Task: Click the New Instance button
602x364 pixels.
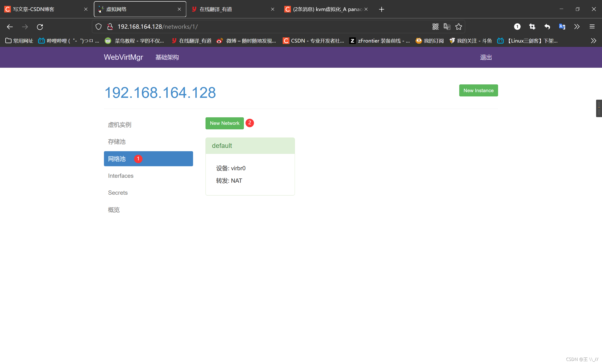Action: [479, 90]
